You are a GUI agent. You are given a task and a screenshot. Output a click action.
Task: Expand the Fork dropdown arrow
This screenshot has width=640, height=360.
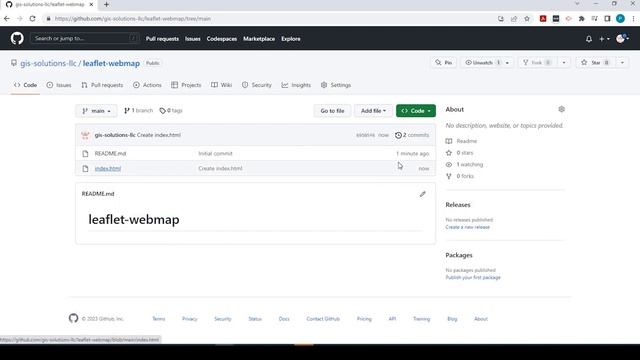click(564, 62)
